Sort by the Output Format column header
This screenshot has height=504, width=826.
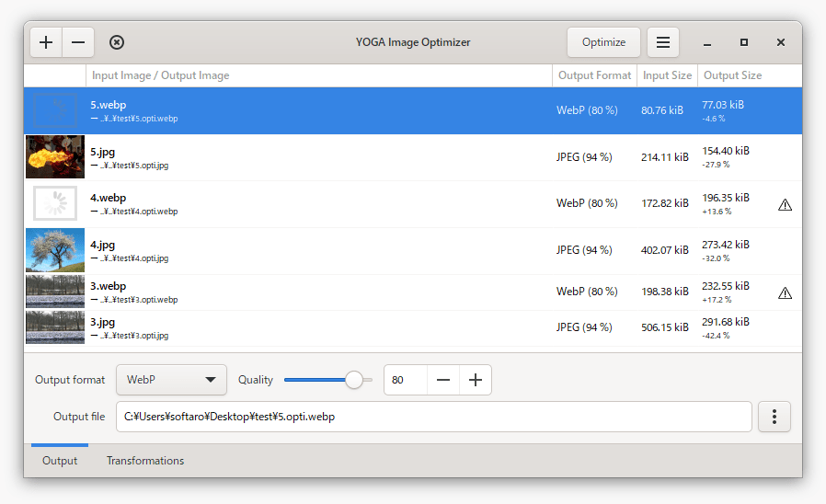594,75
